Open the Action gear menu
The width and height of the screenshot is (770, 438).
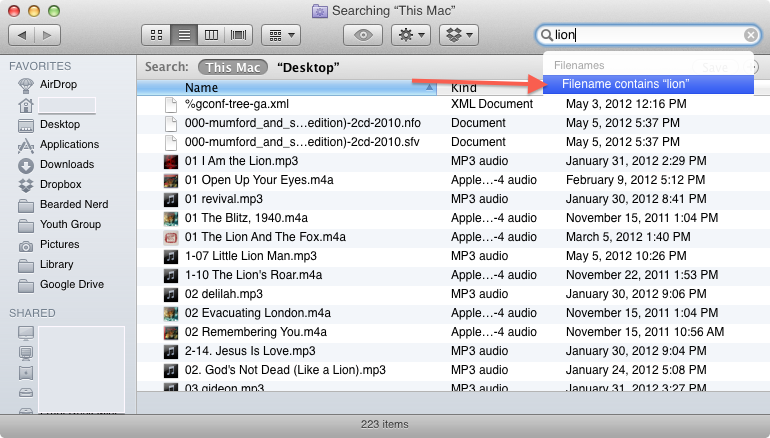coord(411,35)
